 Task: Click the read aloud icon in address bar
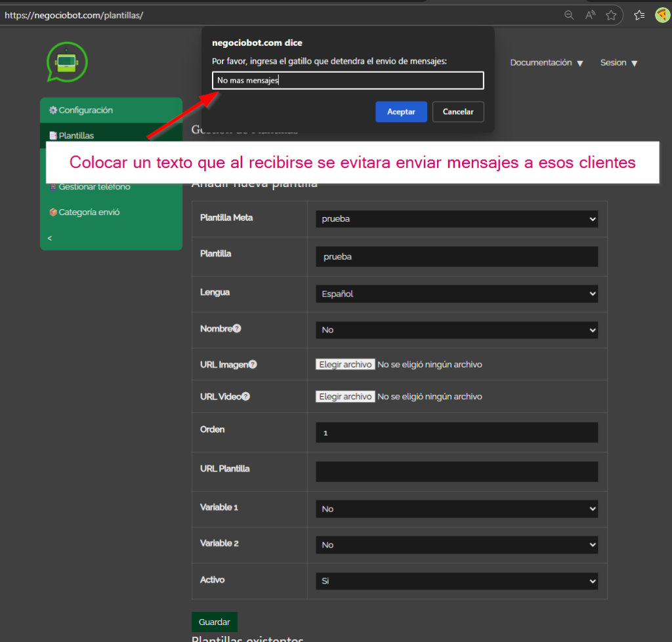[x=590, y=15]
